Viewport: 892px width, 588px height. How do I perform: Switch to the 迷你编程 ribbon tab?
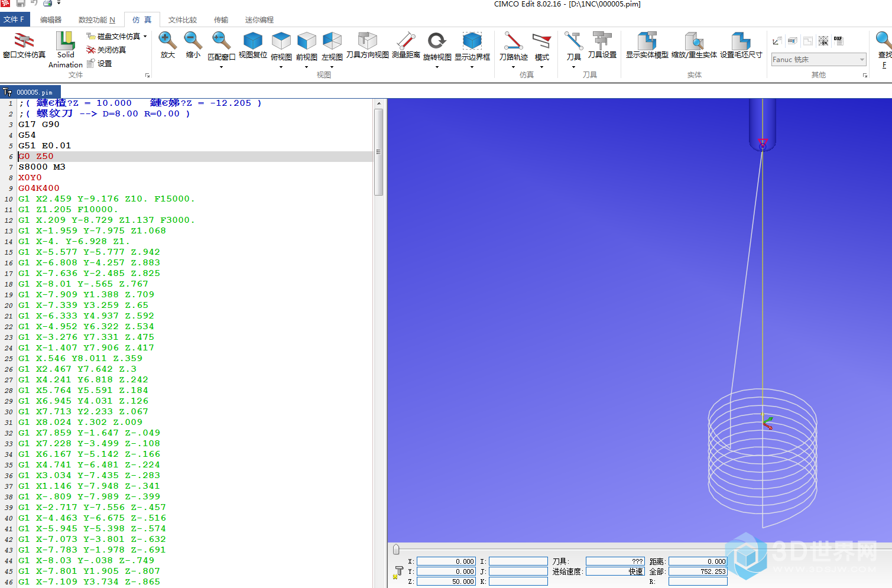(x=260, y=20)
